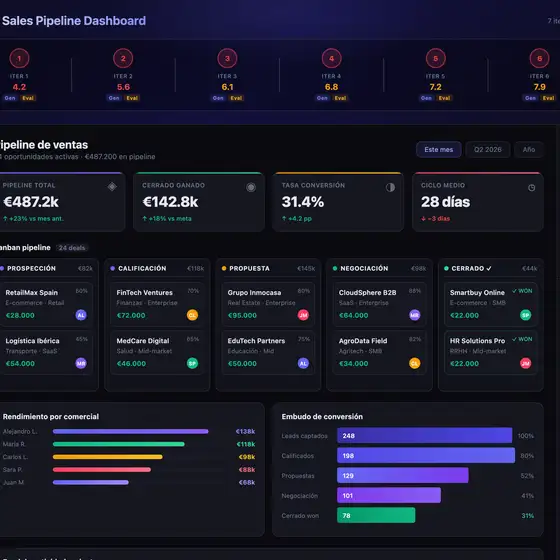Open the MedCare Digital deal card

pos(157,352)
